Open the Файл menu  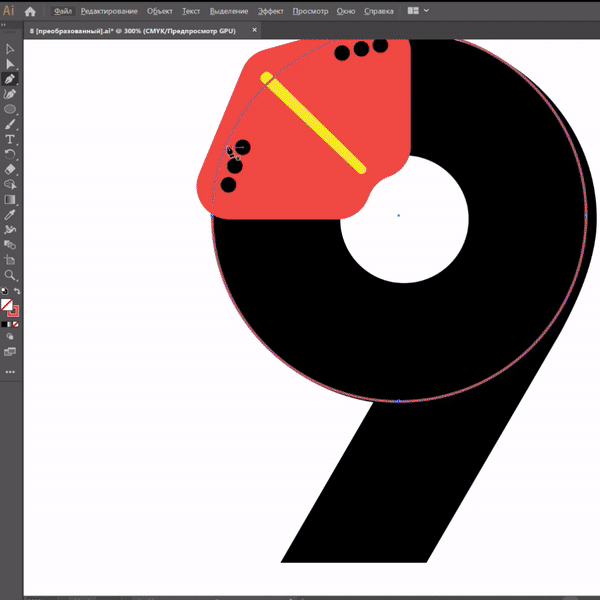[x=62, y=12]
